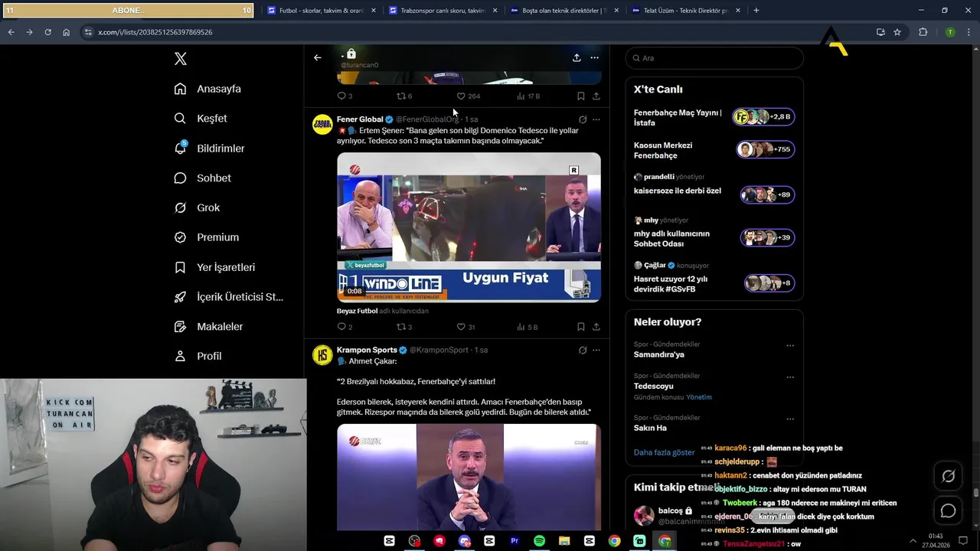Open more options on Fener Global tweet

596,119
